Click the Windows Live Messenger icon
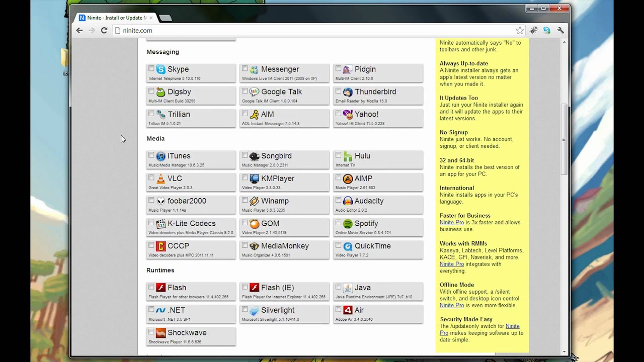 [x=254, y=69]
